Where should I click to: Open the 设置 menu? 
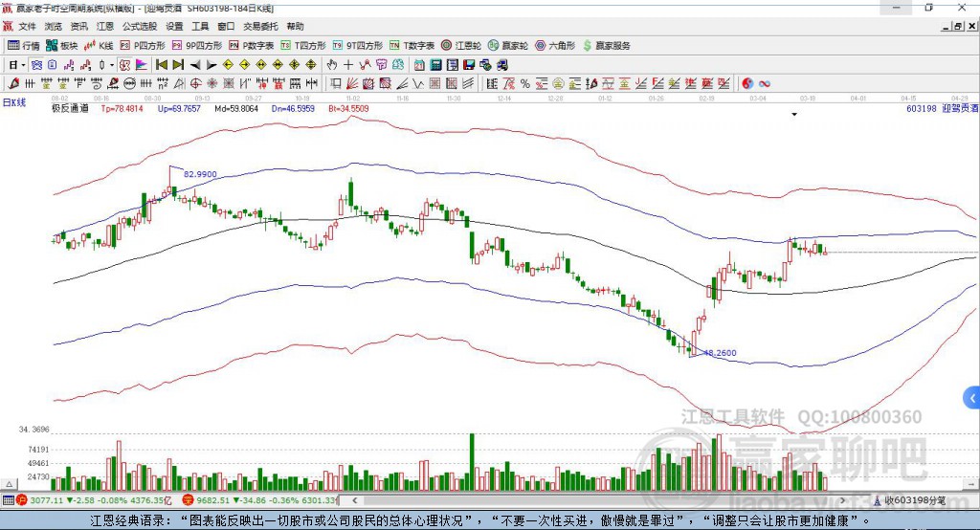coord(174,26)
